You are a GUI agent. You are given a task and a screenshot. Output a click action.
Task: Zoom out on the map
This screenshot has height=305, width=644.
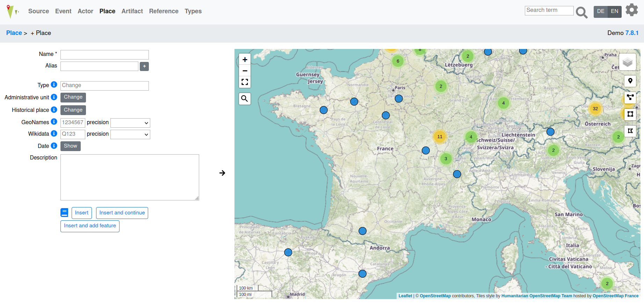click(245, 71)
